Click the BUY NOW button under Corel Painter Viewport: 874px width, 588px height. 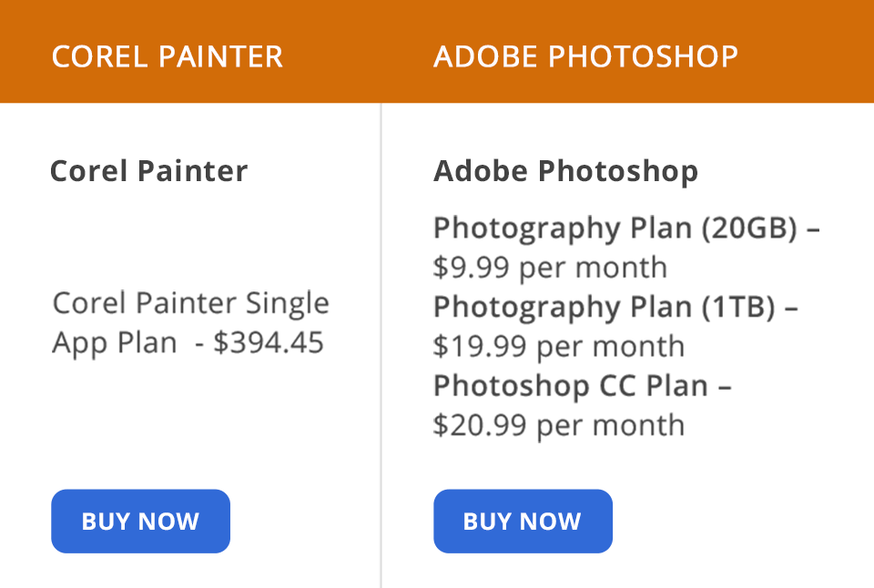tap(140, 521)
